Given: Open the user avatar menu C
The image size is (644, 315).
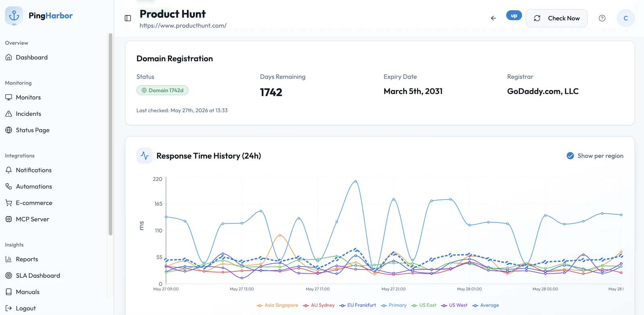Looking at the screenshot, I should point(625,18).
